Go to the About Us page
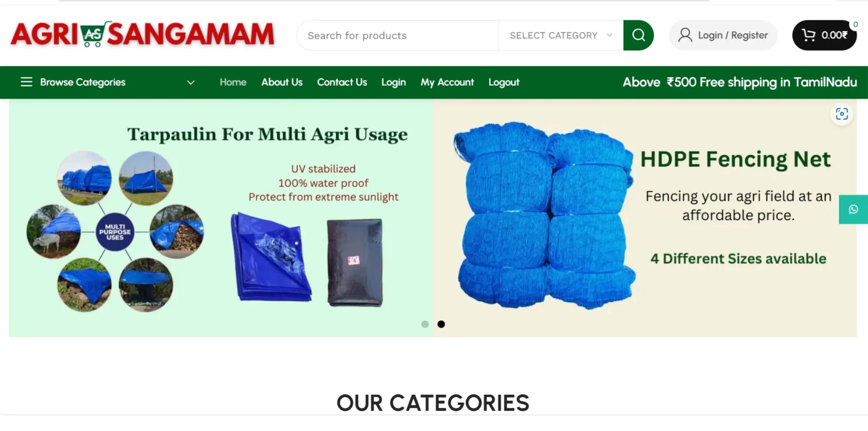 282,82
